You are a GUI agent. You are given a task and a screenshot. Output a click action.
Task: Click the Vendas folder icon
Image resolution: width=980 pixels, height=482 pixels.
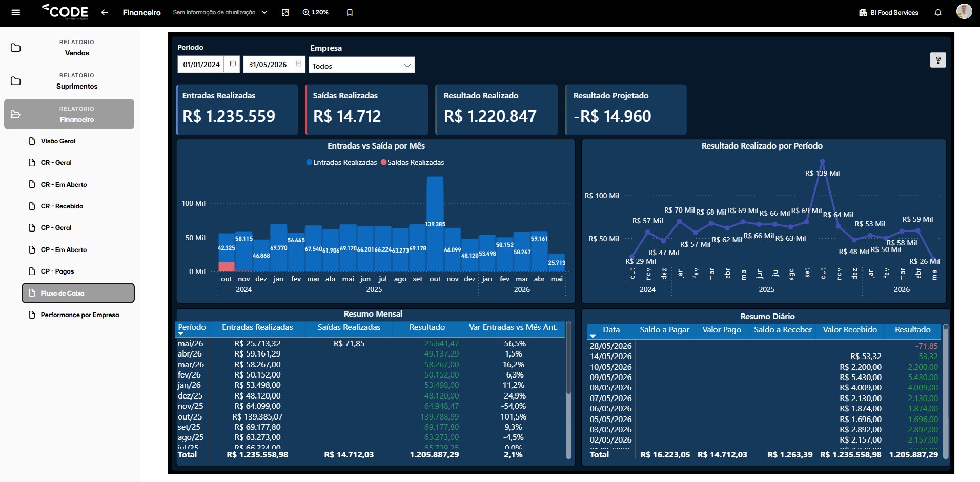click(16, 48)
